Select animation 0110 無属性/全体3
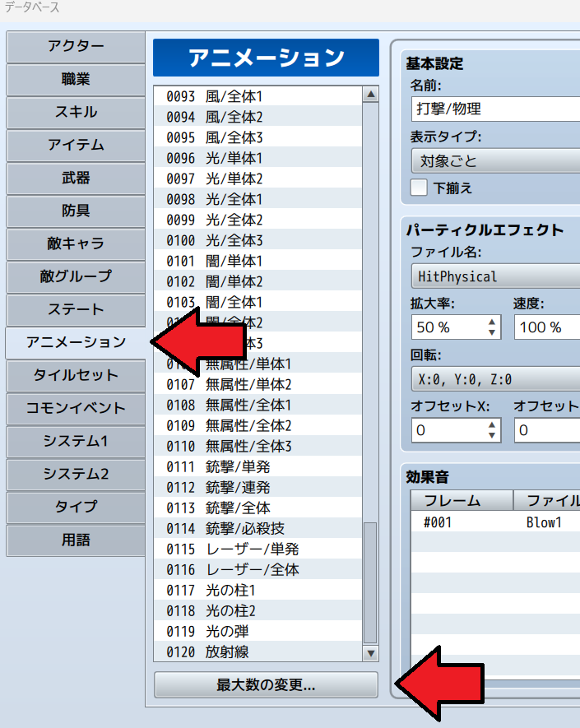The height and width of the screenshot is (728, 580). coord(258,446)
